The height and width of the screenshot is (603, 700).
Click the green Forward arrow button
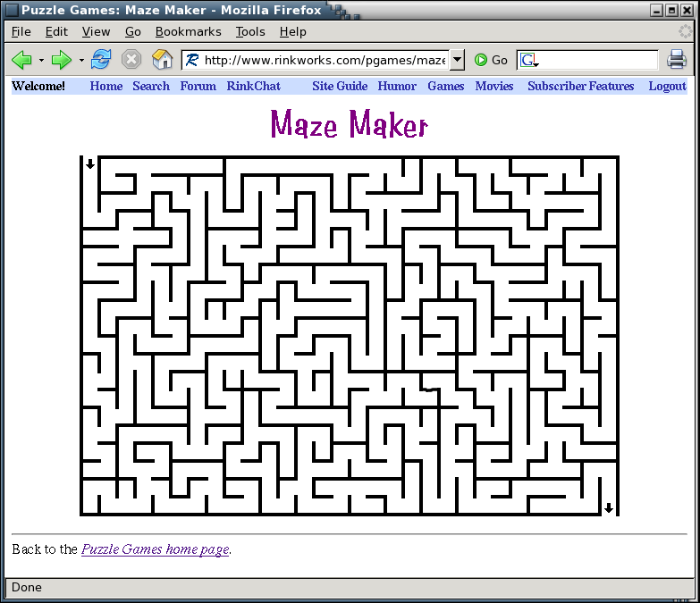pyautogui.click(x=62, y=59)
